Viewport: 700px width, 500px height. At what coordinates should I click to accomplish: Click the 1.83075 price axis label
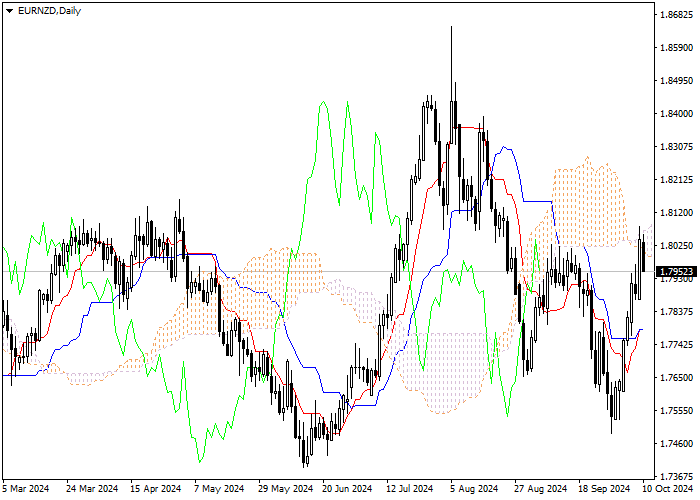point(676,146)
